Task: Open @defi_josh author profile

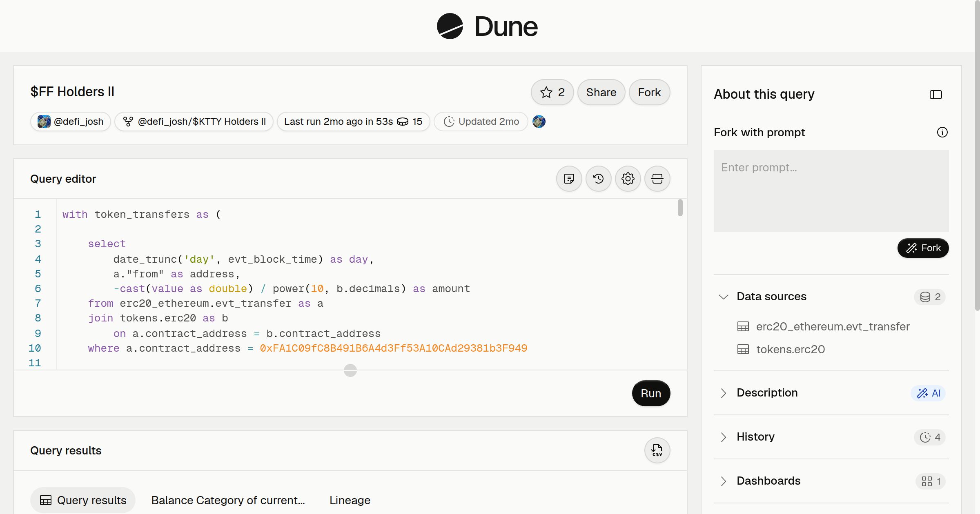Action: tap(70, 122)
